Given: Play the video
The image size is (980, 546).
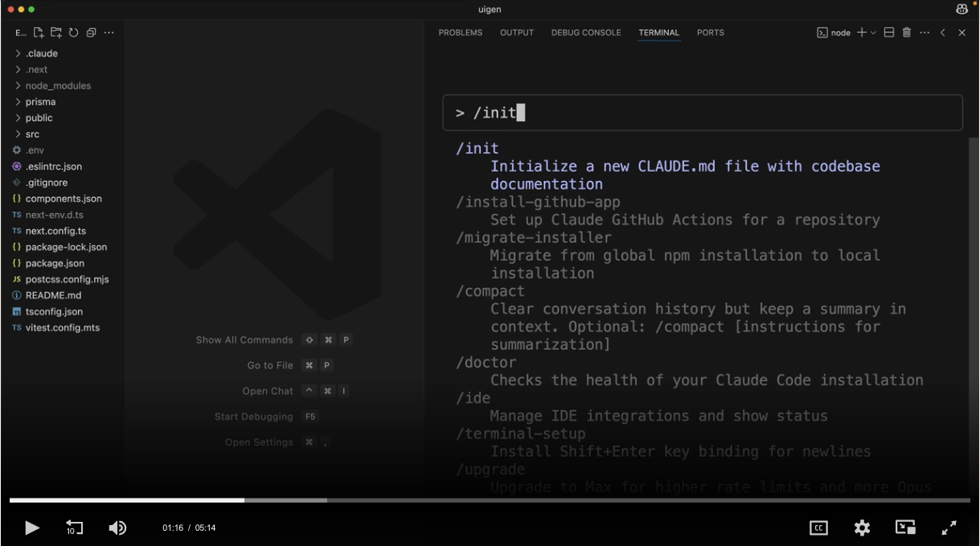Looking at the screenshot, I should [x=32, y=528].
